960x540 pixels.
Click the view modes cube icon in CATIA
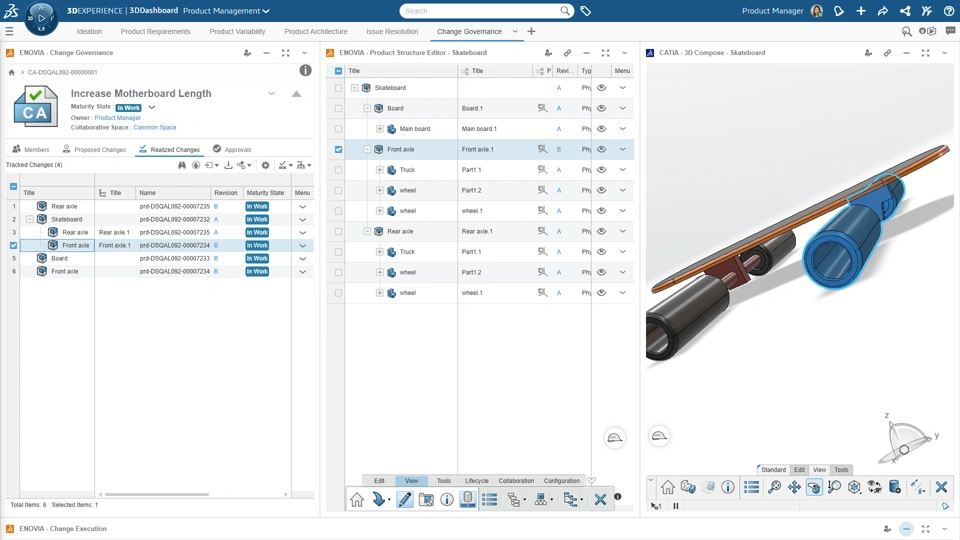(x=854, y=487)
